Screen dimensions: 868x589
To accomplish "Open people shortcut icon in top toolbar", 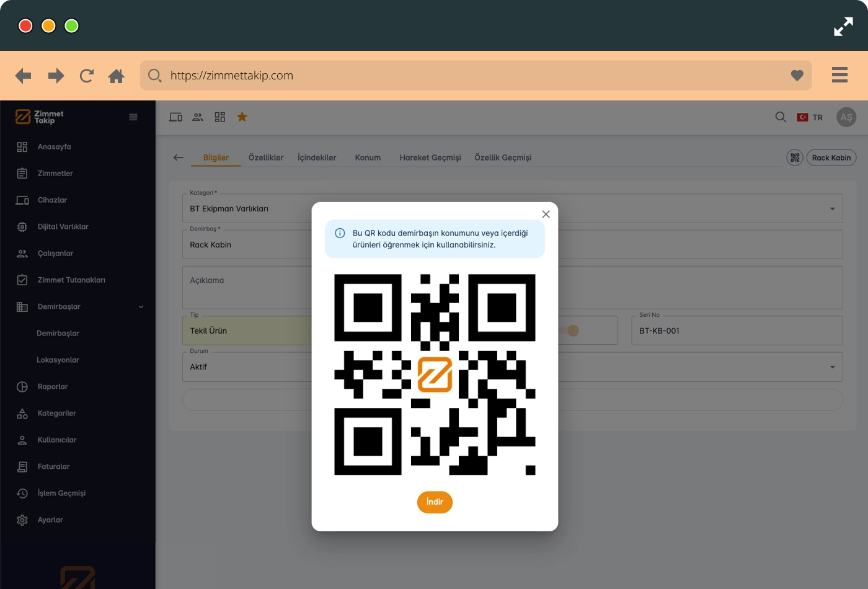I will click(198, 117).
